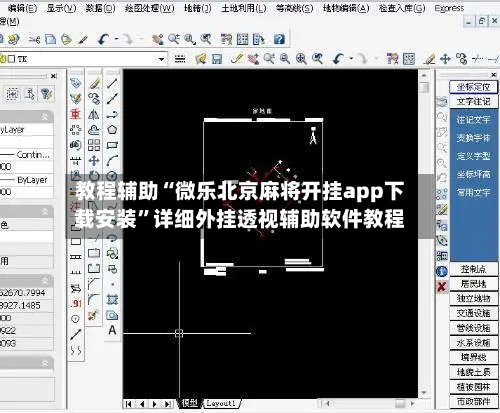This screenshot has height=413, width=500.
Task: Click the toggle-PICKADD icon in properties panel
Action: tap(12, 94)
